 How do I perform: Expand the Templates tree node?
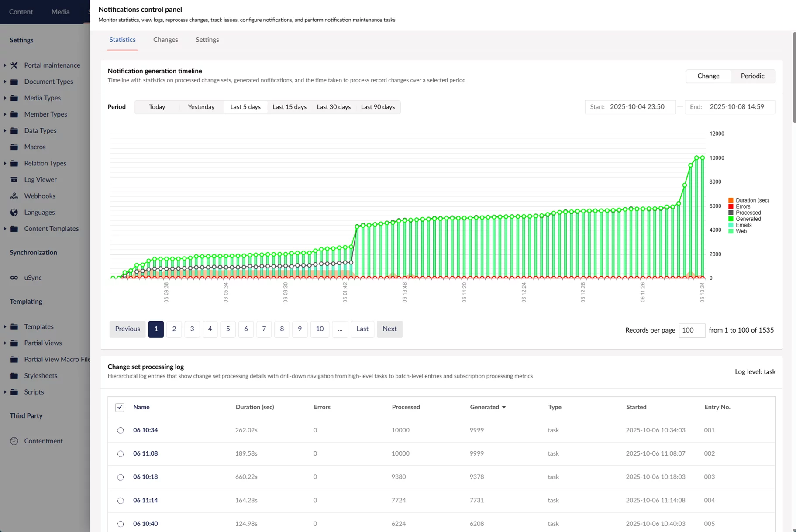[5, 326]
